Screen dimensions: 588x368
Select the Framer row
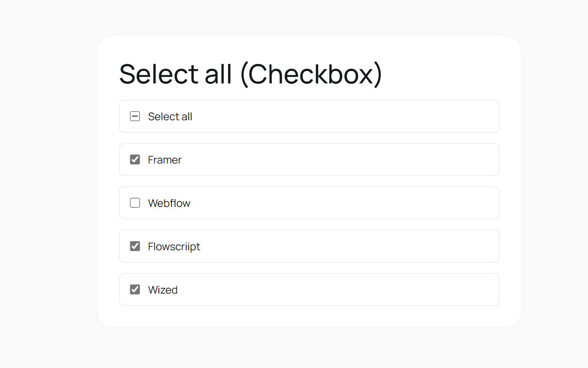(309, 159)
